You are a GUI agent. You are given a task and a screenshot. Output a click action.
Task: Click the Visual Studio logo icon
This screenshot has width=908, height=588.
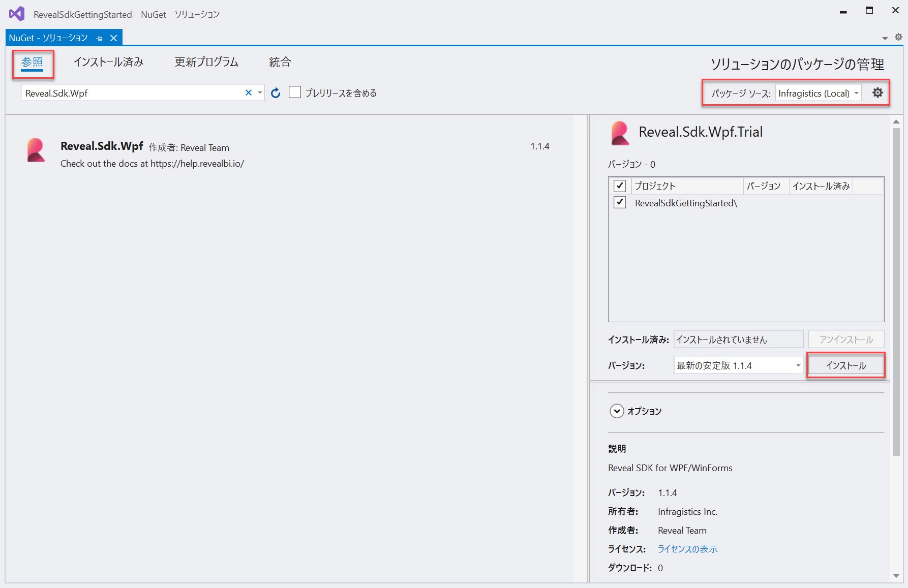[x=17, y=14]
